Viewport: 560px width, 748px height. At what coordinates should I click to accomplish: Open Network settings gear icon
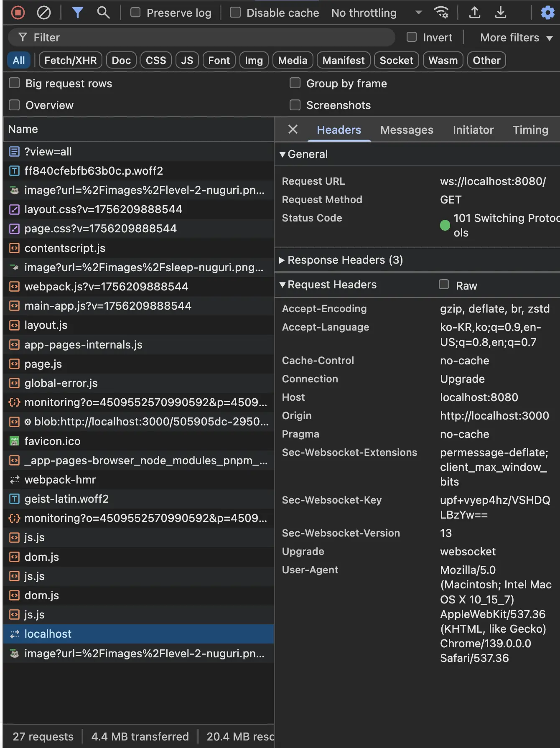547,13
